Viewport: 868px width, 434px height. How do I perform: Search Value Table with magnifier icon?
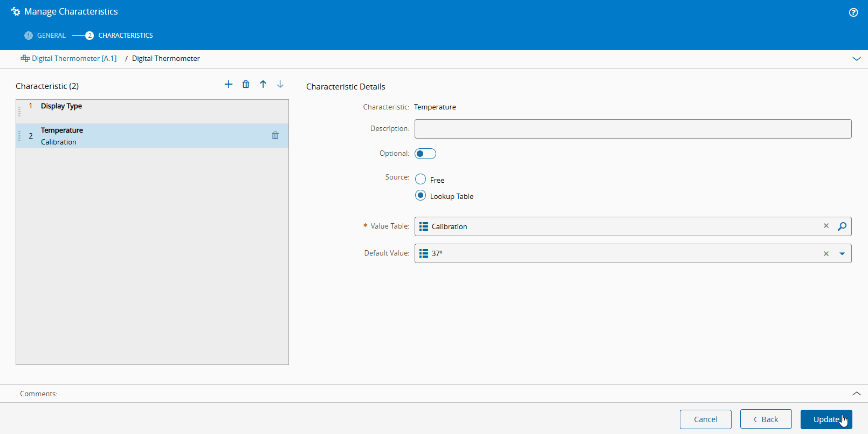pos(842,226)
